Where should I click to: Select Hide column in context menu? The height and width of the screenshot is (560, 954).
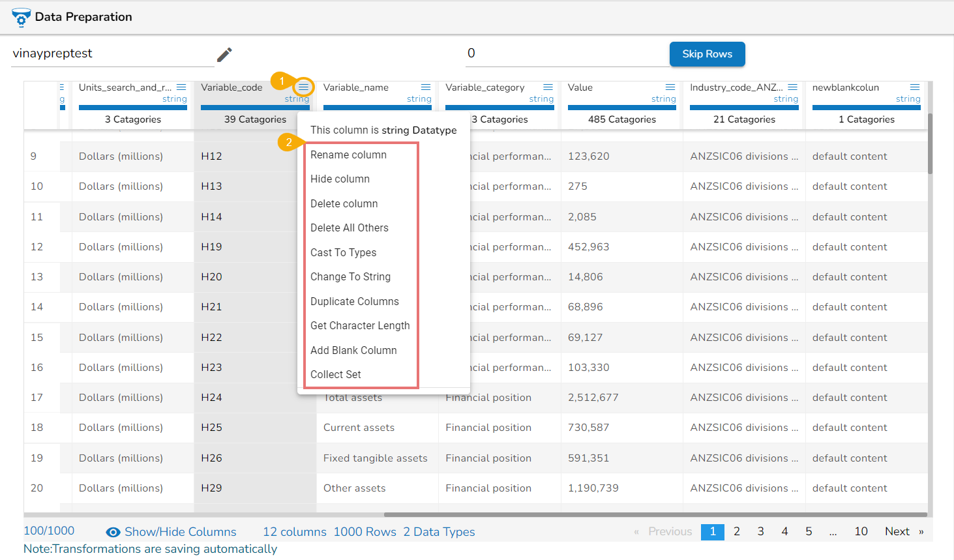[340, 179]
